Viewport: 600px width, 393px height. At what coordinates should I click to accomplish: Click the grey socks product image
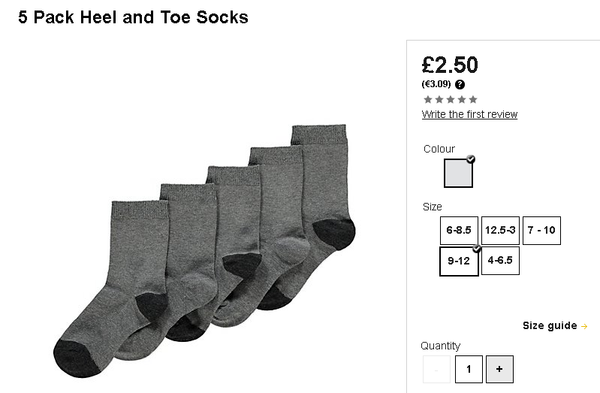(204, 251)
